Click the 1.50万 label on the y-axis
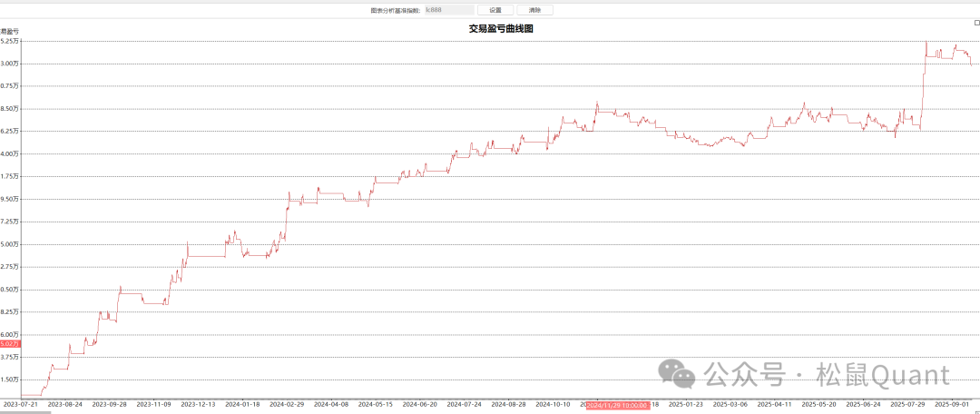The width and height of the screenshot is (980, 414). [x=11, y=379]
